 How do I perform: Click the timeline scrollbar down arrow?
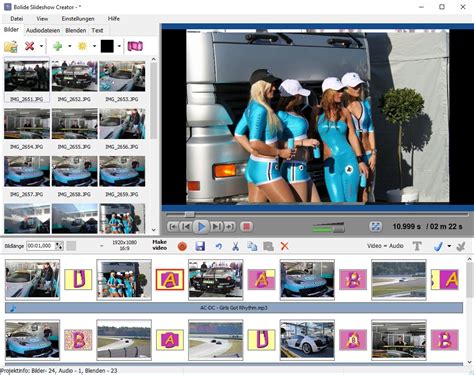click(x=469, y=362)
